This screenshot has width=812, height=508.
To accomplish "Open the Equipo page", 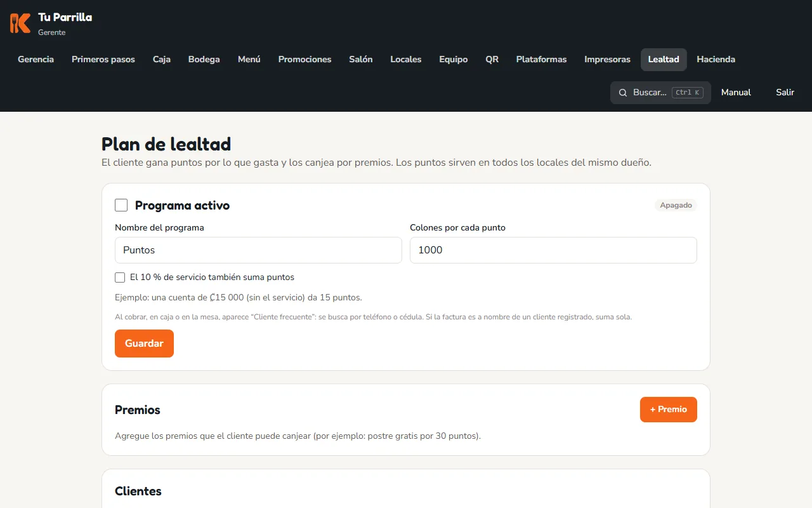I will 454,59.
